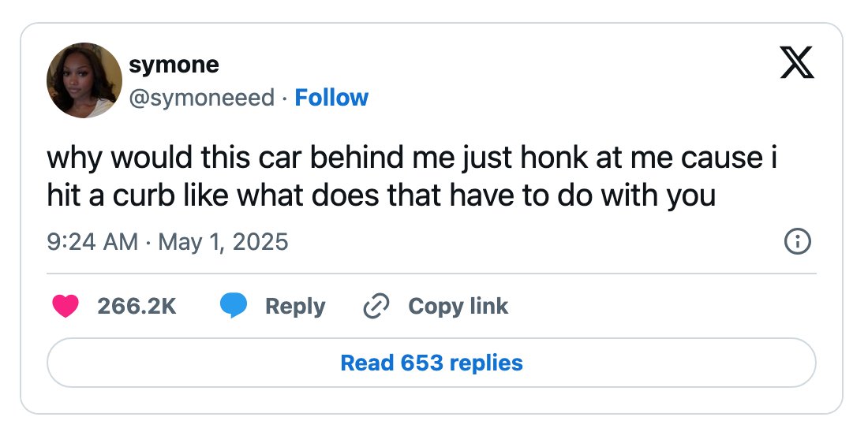Click the tweet's second line about the curb
The image size is (868, 443).
[x=381, y=195]
